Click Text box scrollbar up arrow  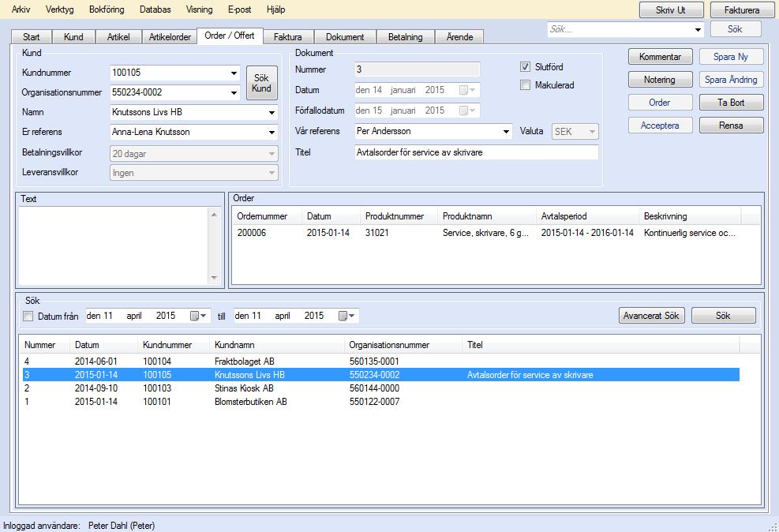pyautogui.click(x=214, y=214)
